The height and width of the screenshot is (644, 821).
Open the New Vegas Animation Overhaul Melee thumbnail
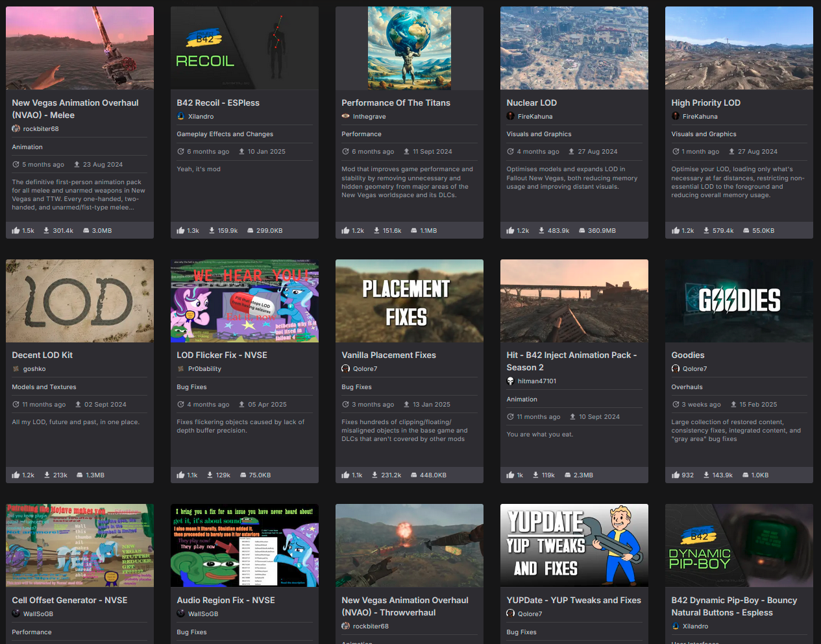(x=80, y=48)
